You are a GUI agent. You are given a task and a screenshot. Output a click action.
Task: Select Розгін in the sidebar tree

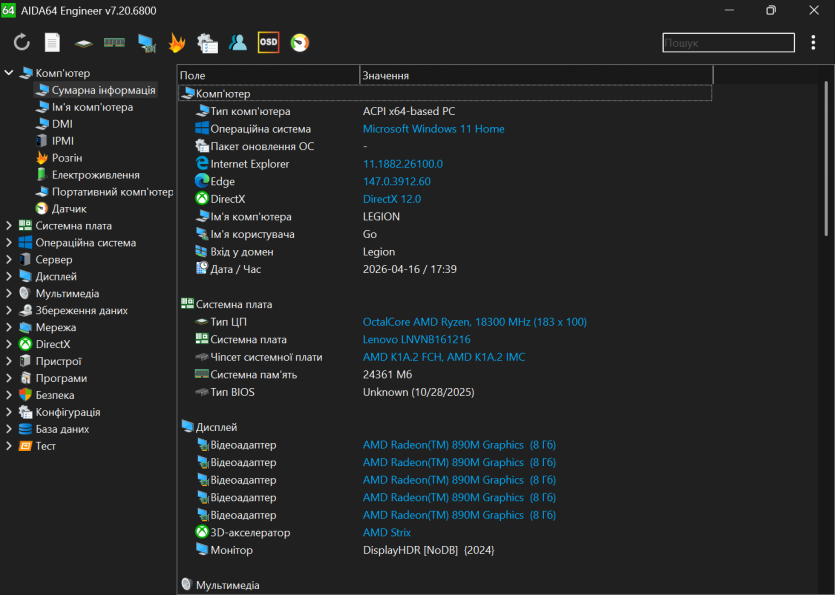click(67, 158)
